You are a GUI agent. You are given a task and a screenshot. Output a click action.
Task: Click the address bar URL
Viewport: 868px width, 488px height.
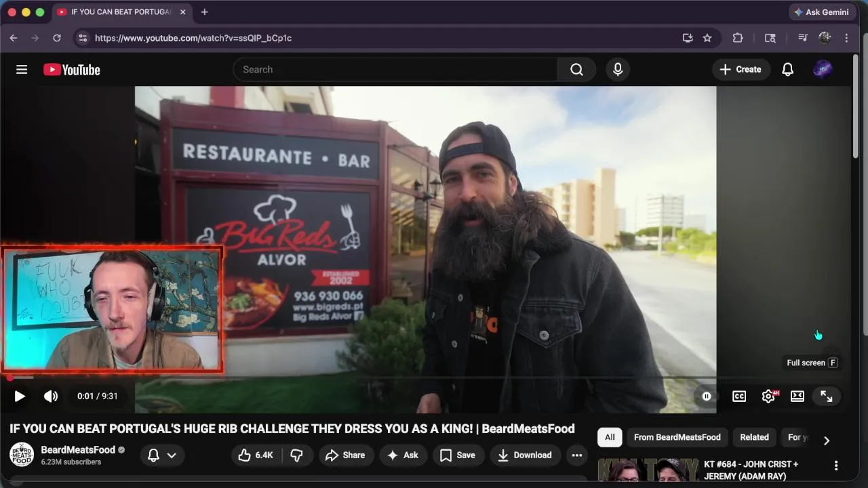pyautogui.click(x=193, y=38)
